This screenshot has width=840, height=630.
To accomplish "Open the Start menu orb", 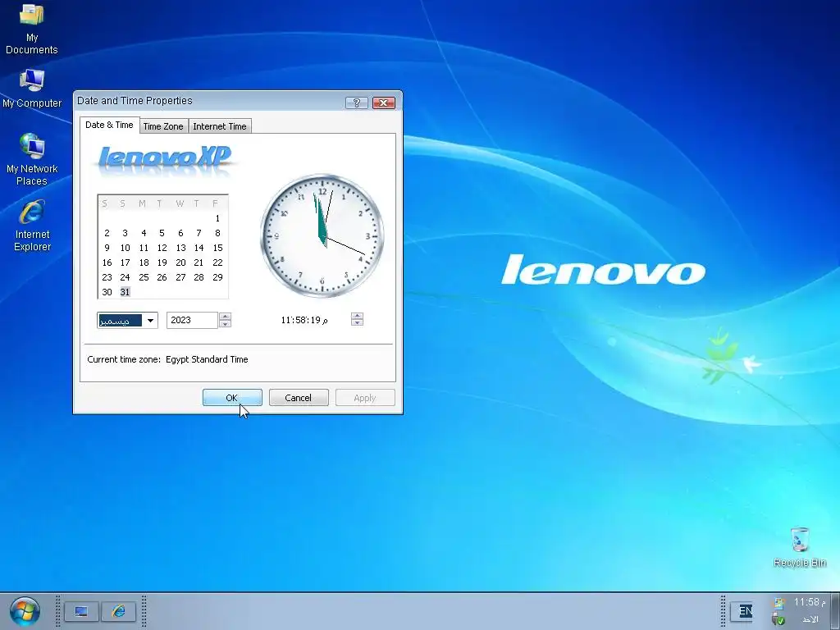I will click(x=25, y=611).
